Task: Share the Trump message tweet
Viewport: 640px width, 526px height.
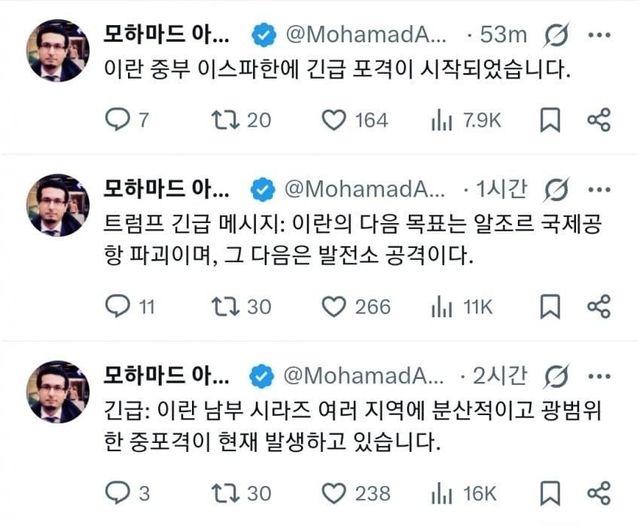Action: coord(599,306)
